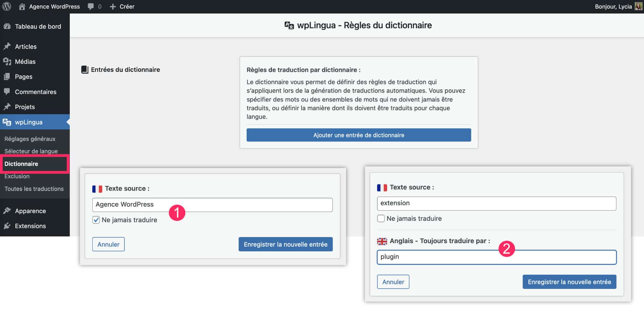Click Annuler in Agence WordPress entry
This screenshot has height=315, width=644.
click(108, 244)
